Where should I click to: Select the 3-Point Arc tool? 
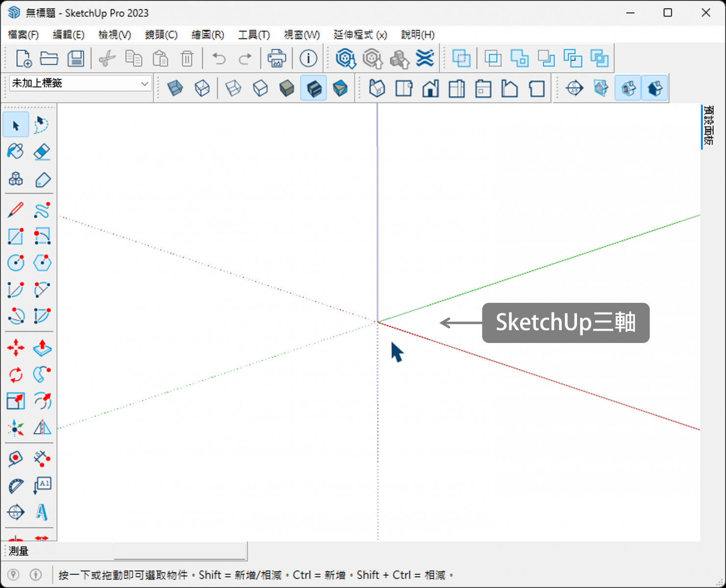(16, 316)
